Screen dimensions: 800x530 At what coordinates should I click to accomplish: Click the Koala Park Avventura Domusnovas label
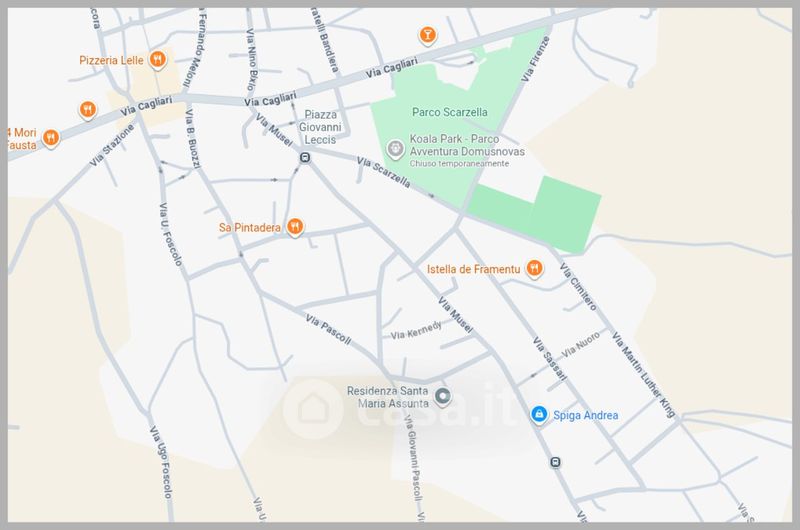467,145
